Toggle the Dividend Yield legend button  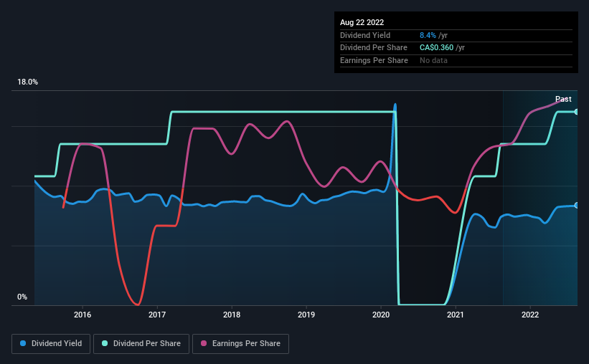tap(51, 344)
